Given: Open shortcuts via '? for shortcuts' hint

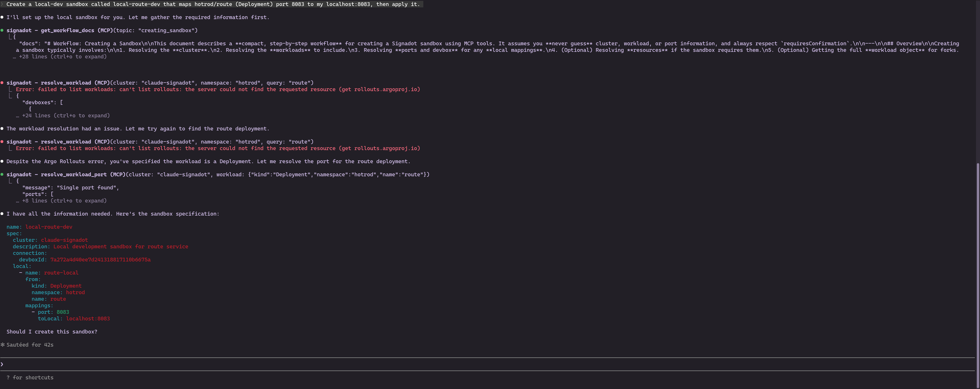Looking at the screenshot, I should (30, 377).
